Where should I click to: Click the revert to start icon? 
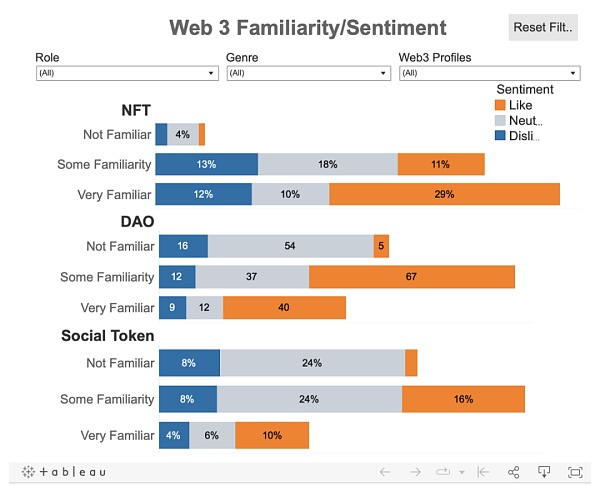[483, 472]
